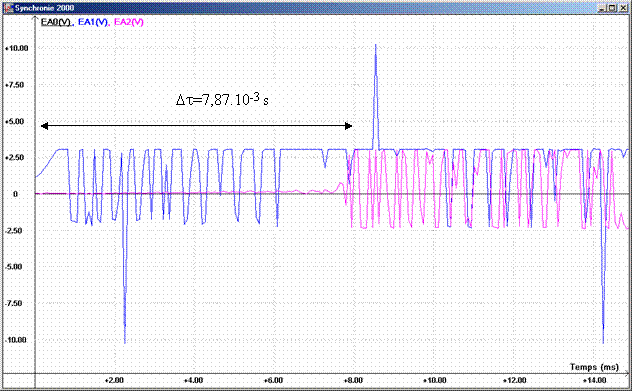
Task: Click the +2.50 voltage axis label
Action: pos(14,158)
